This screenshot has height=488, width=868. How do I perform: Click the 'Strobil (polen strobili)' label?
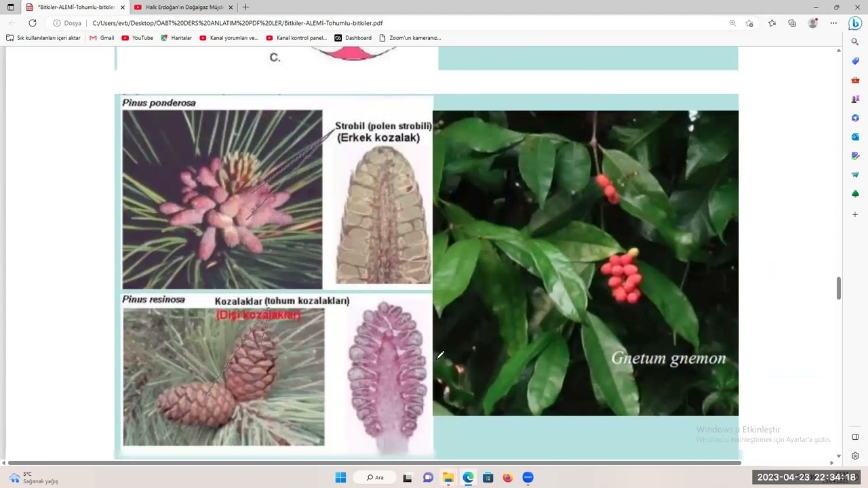(x=383, y=126)
